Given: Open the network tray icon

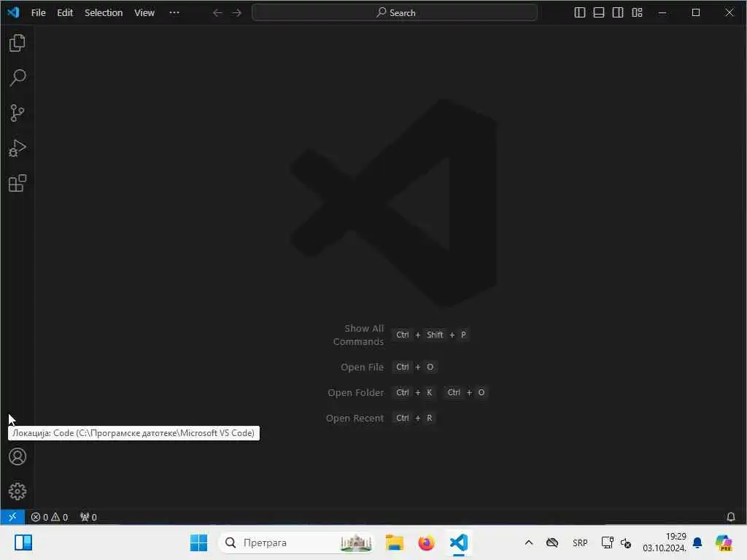Looking at the screenshot, I should click(x=607, y=542).
